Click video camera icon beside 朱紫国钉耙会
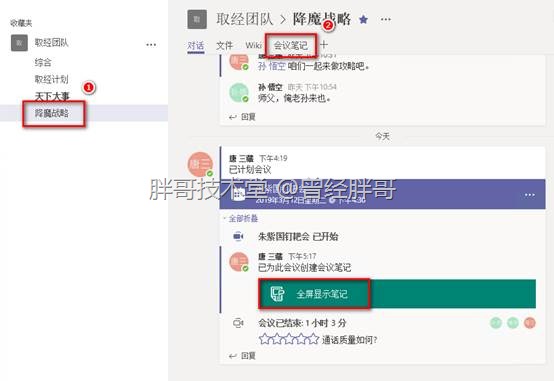The width and height of the screenshot is (554, 381). (x=238, y=236)
